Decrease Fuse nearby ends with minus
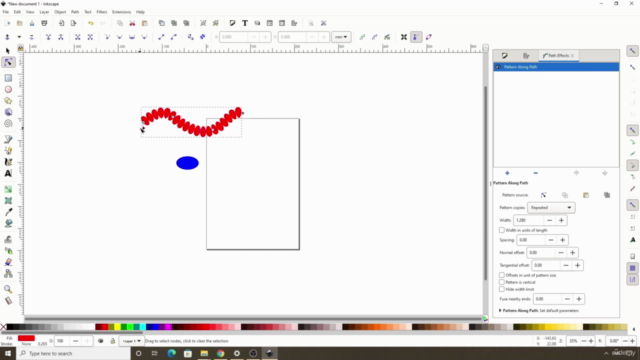The image size is (640, 360). 567,299
